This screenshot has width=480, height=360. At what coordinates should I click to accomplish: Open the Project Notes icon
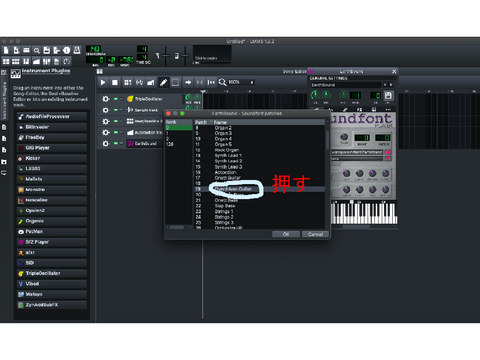pos(57,61)
